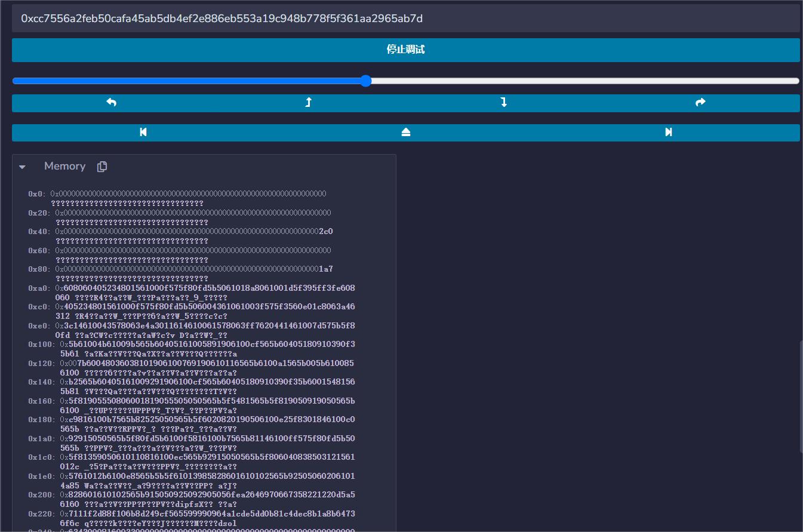Click the transaction hash input field
The image size is (803, 532).
click(405, 19)
